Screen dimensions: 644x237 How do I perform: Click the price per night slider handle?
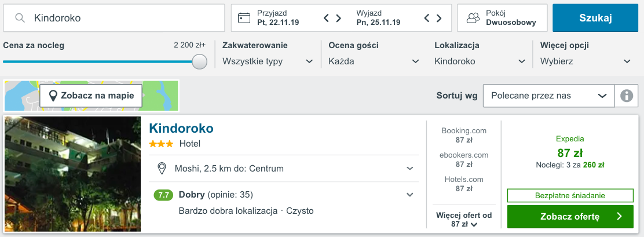tap(200, 61)
